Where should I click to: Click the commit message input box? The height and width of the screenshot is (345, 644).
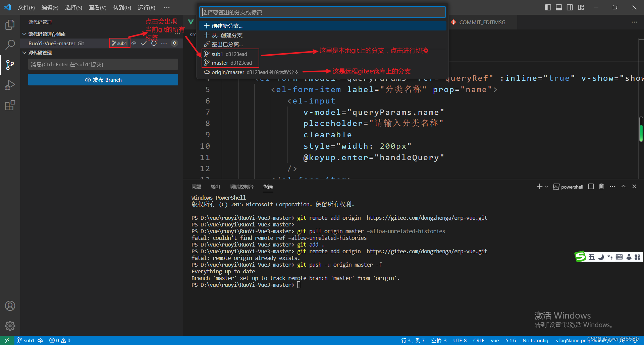click(x=103, y=64)
